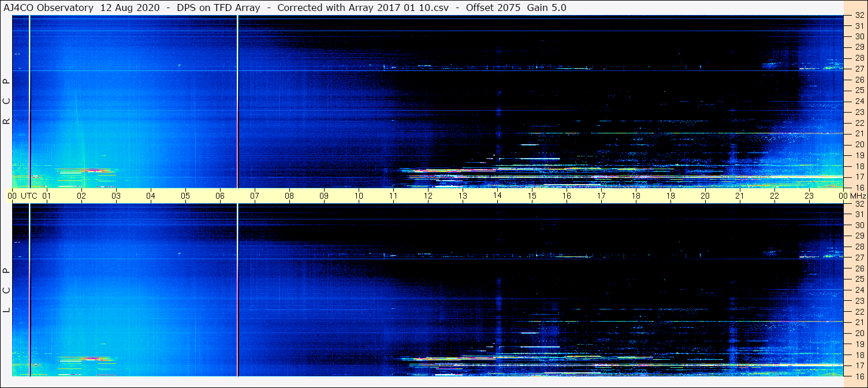Click the 19 hour label on the time axis
The height and width of the screenshot is (388, 868).
click(670, 196)
